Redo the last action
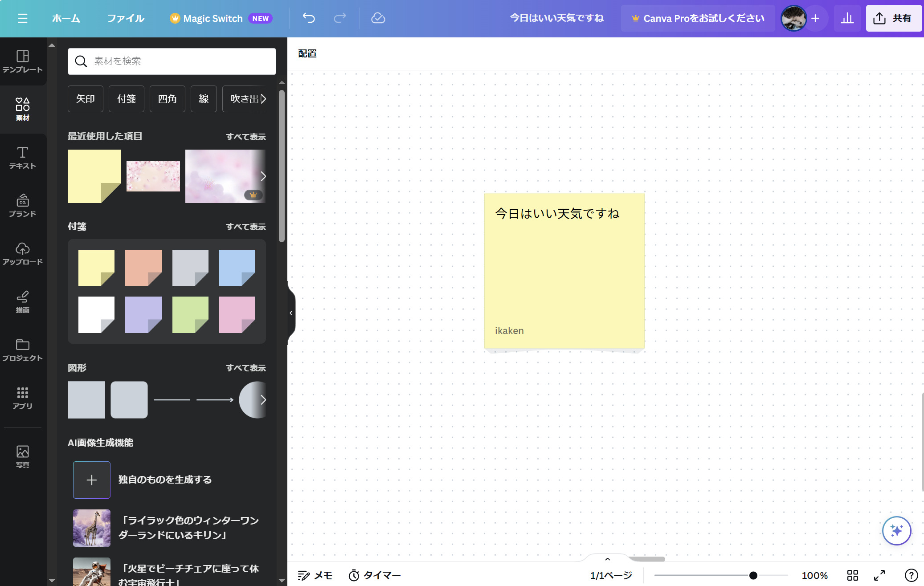 pos(339,18)
